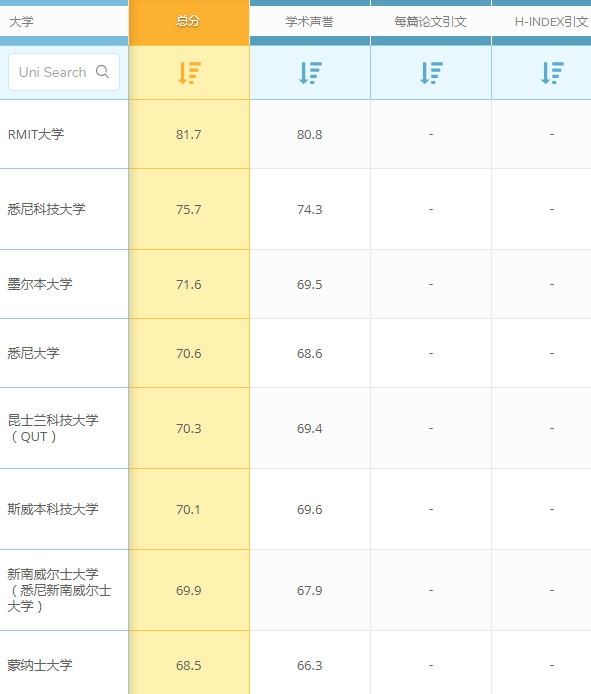Image resolution: width=591 pixels, height=694 pixels.
Task: Sort by 总分 using the orange sort icon
Action: coord(189,73)
